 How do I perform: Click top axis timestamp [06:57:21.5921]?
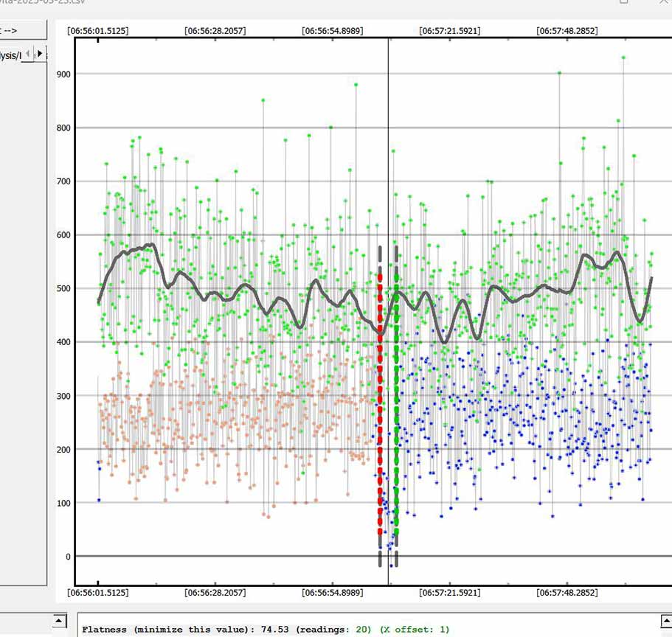coord(449,31)
